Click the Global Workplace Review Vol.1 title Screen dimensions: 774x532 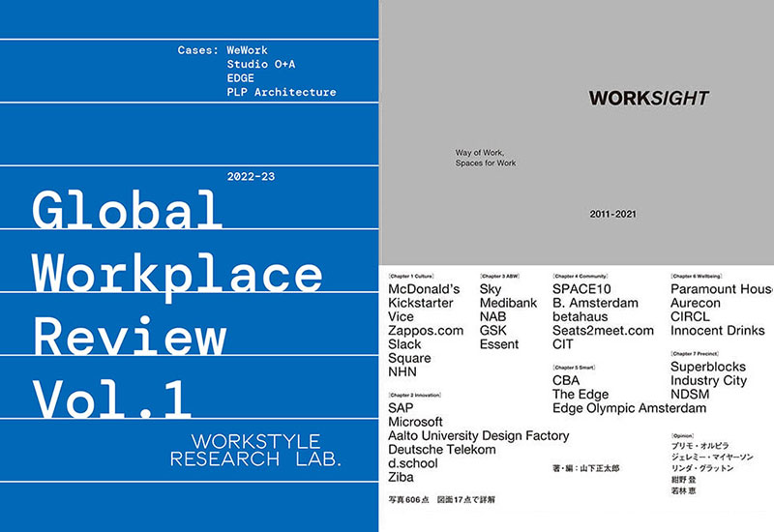pyautogui.click(x=178, y=303)
